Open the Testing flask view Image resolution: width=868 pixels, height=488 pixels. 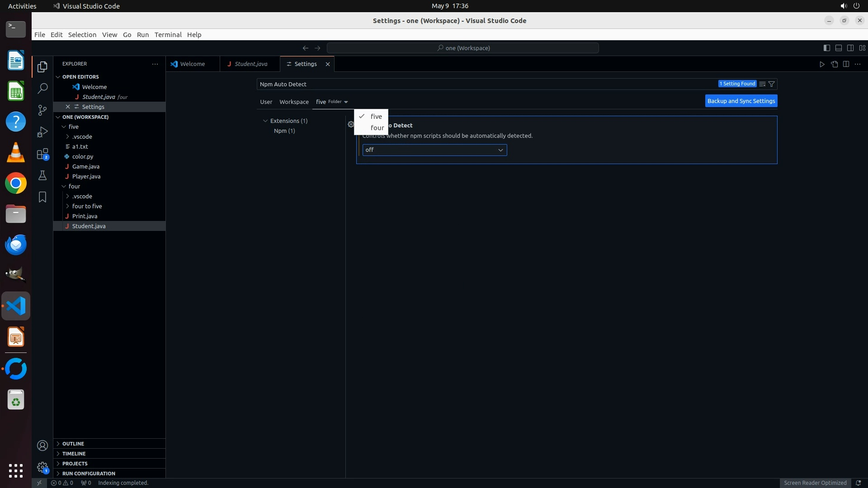click(42, 175)
